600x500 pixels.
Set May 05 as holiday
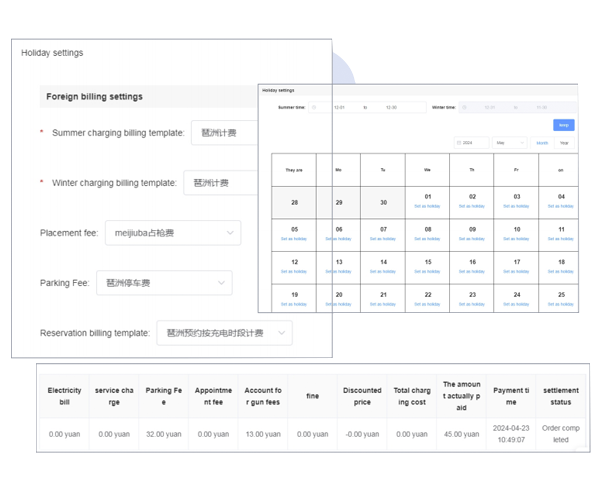294,239
